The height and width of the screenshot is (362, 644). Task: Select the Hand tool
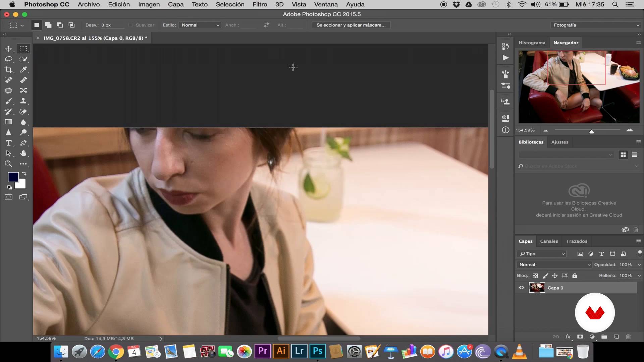coord(23,154)
